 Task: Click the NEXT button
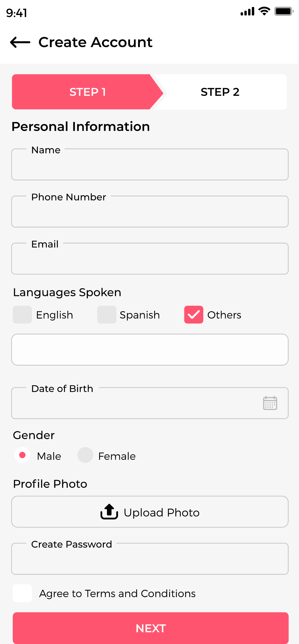151,628
